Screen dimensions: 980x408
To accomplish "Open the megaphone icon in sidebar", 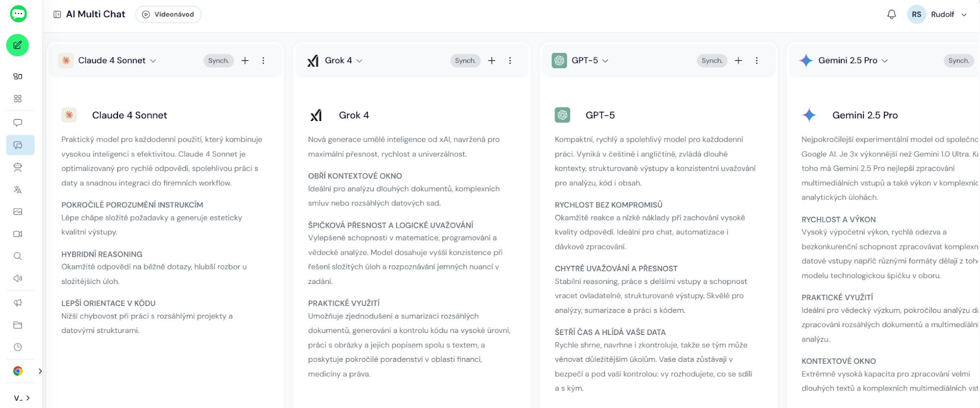I will [18, 303].
